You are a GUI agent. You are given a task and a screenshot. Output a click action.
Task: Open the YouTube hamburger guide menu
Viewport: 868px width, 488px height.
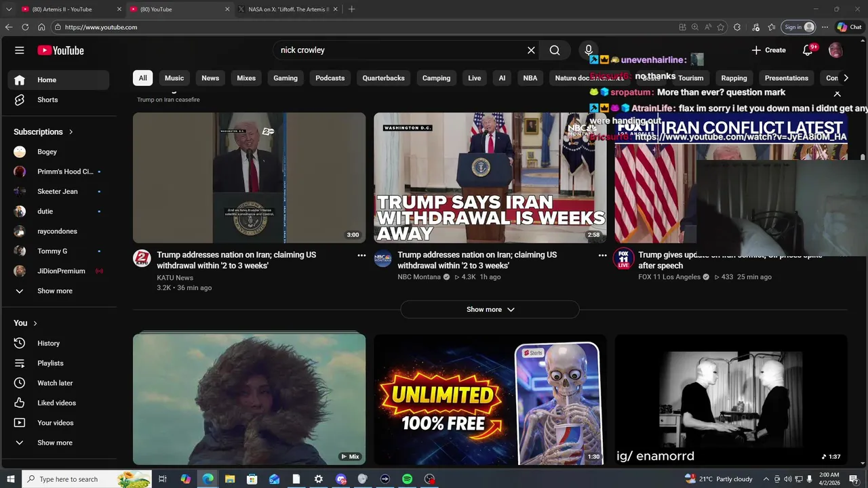[x=20, y=50]
